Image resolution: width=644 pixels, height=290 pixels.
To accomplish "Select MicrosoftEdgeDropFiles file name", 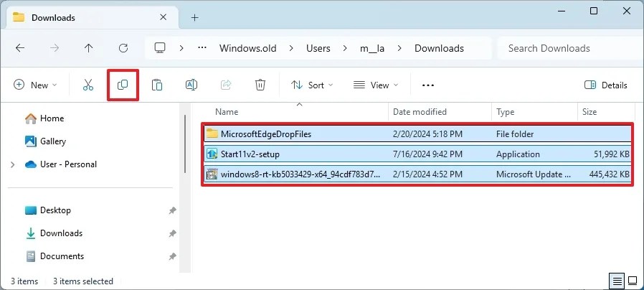I will [x=266, y=134].
